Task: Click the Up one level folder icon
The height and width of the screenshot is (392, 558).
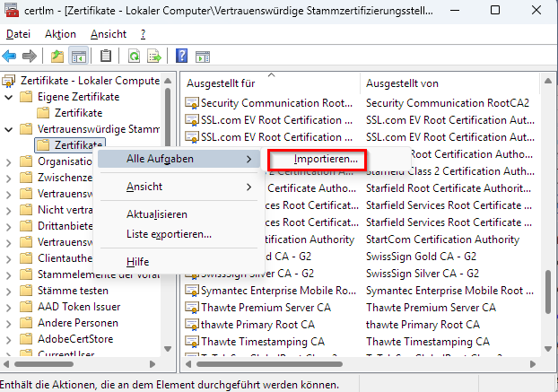Action: [x=58, y=56]
